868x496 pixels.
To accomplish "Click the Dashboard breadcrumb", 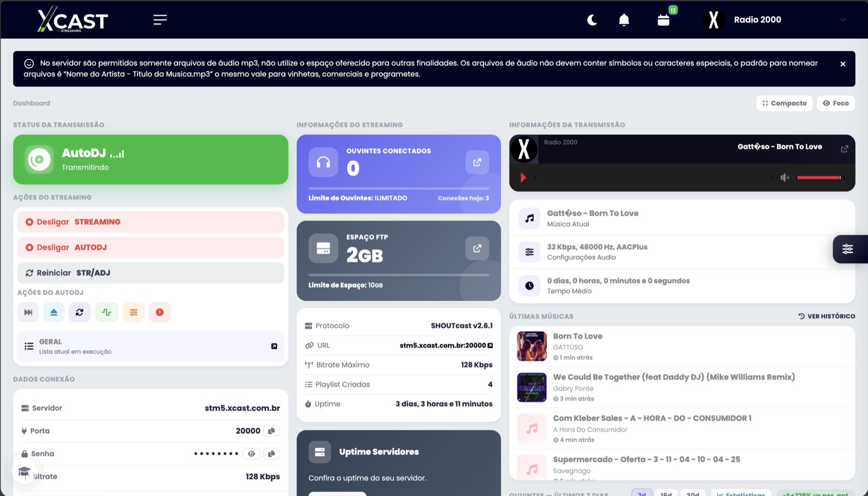I will [31, 103].
